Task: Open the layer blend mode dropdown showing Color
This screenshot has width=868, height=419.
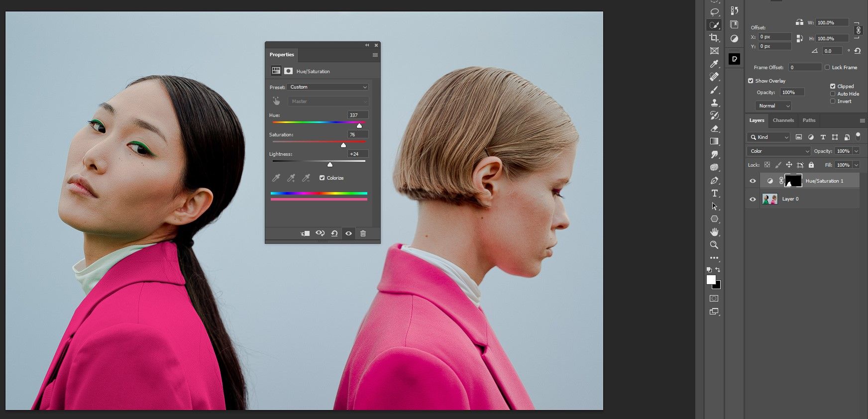Action: (779, 151)
